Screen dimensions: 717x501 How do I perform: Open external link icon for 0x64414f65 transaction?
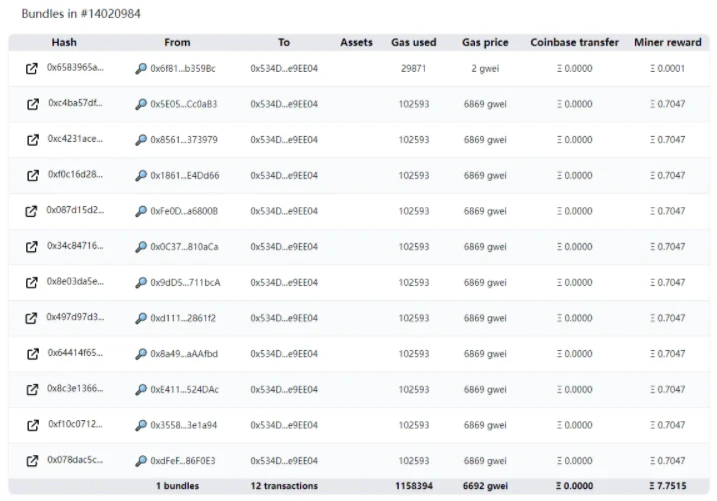(x=33, y=354)
